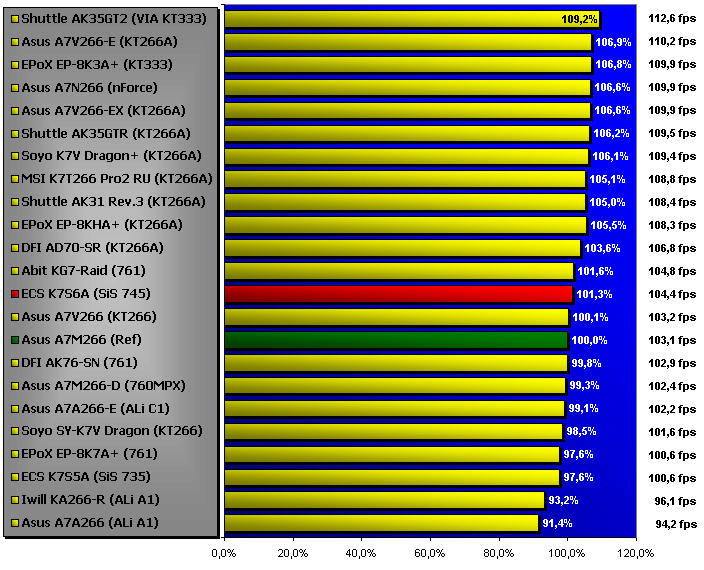This screenshot has width=704, height=570.
Task: Click Shuttle AK35GTR (KT266A) legend text
Action: pos(106,133)
